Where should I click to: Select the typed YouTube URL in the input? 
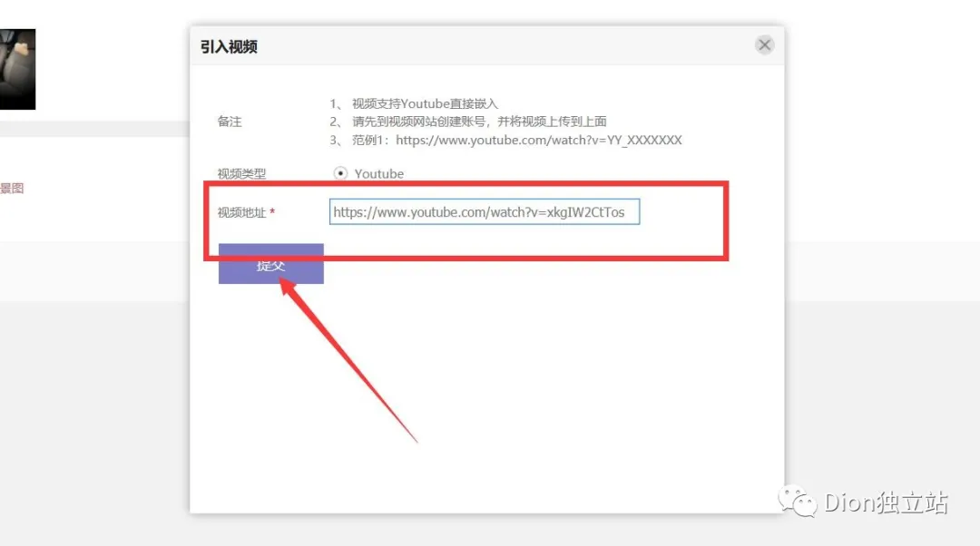(485, 211)
